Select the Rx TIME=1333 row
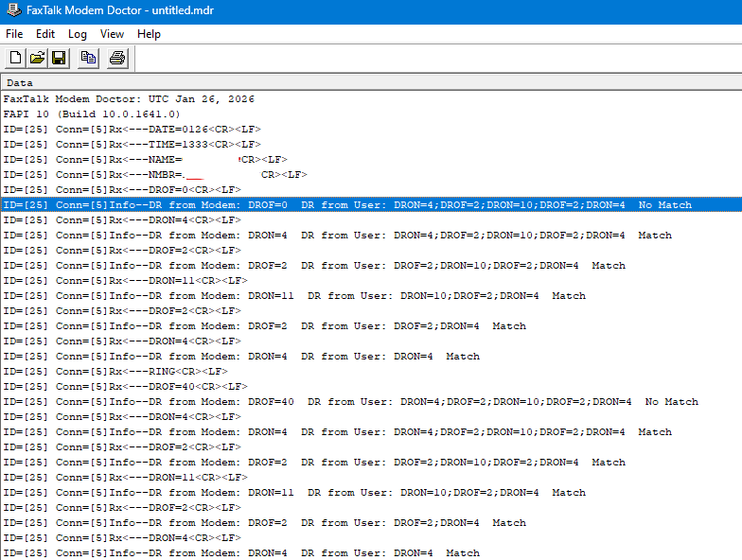The image size is (742, 560). pos(371,144)
